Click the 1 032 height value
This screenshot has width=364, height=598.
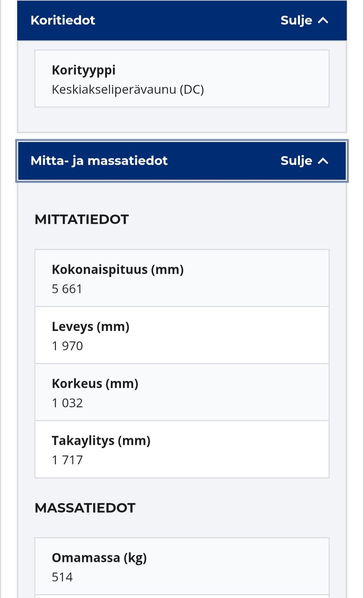67,403
